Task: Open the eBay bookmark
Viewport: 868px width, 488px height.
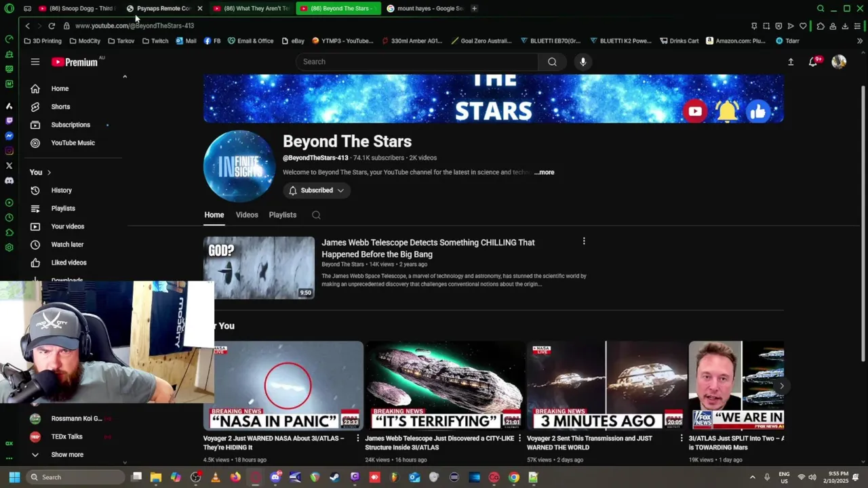Action: 293,41
